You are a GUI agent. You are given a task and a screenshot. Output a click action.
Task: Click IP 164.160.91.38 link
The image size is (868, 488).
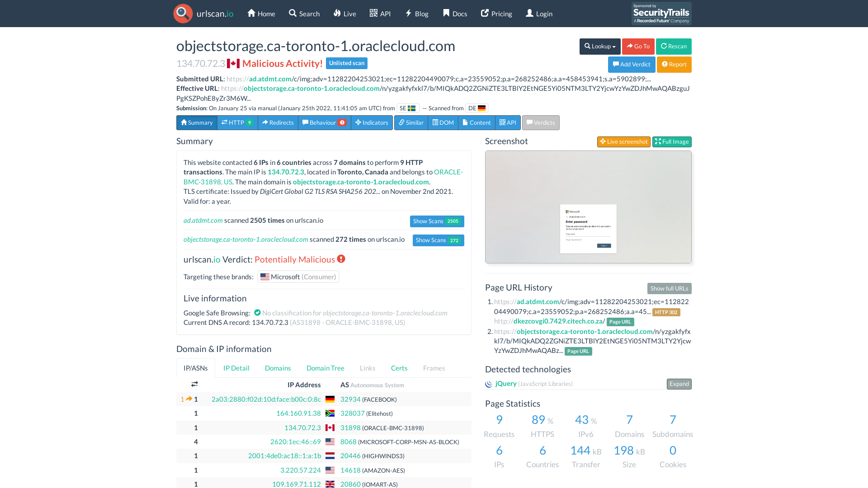[298, 413]
